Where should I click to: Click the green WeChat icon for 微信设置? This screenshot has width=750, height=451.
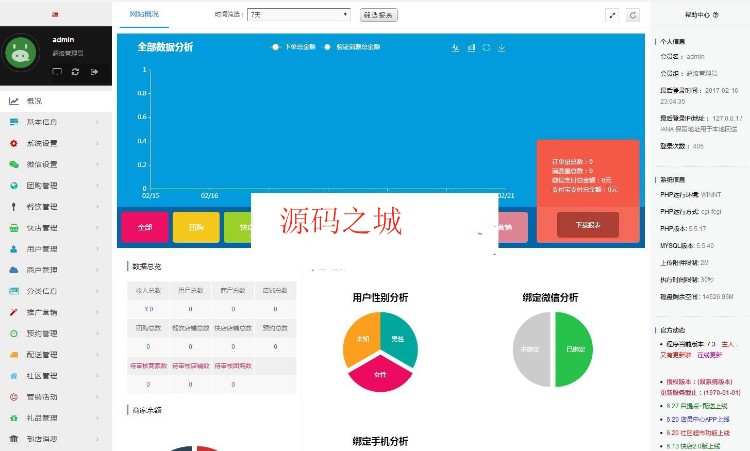[14, 164]
